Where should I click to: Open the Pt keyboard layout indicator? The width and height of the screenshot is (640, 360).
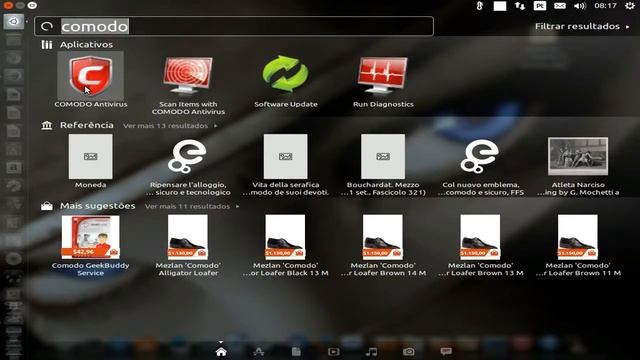click(540, 6)
